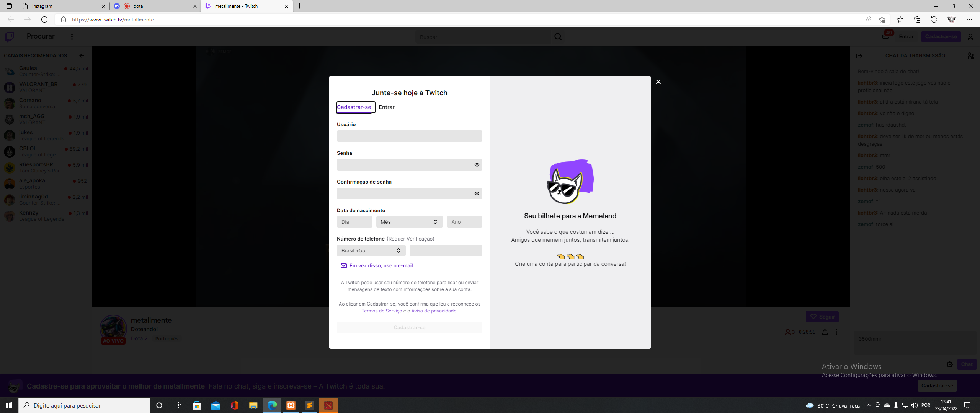Open the browser Settings and more menu

coord(969,20)
